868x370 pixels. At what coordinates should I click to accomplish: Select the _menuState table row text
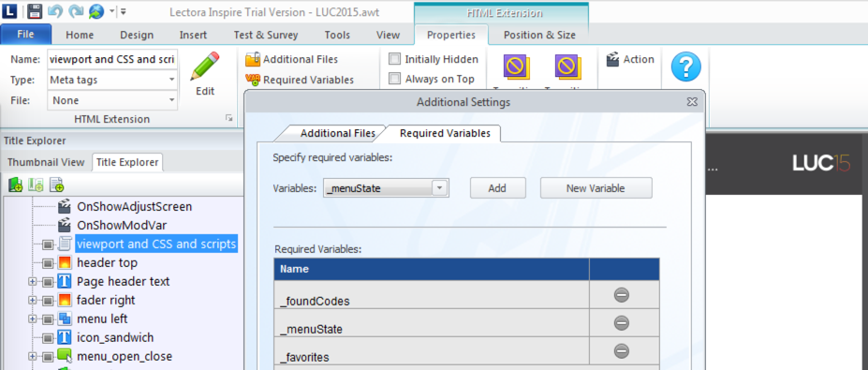[312, 330]
